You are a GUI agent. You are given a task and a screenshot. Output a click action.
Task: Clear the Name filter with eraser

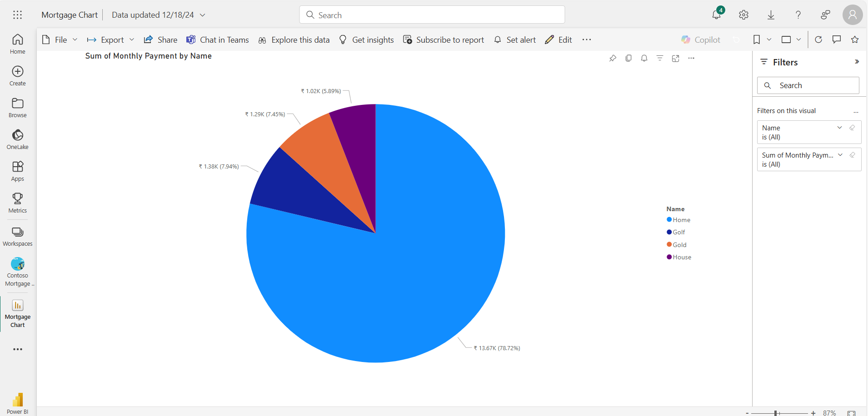[x=852, y=128]
